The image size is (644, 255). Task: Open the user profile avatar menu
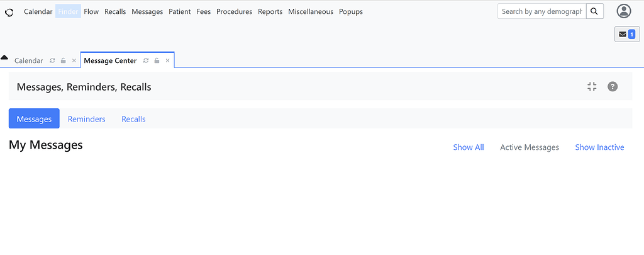pyautogui.click(x=623, y=11)
